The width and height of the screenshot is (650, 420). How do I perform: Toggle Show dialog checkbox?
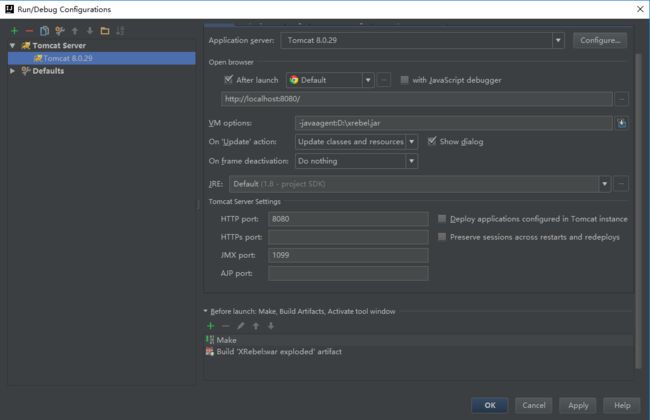[x=432, y=141]
